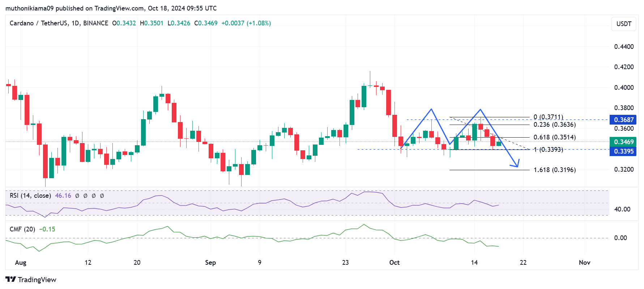Click the CMF value -0.15

[x=47, y=229]
